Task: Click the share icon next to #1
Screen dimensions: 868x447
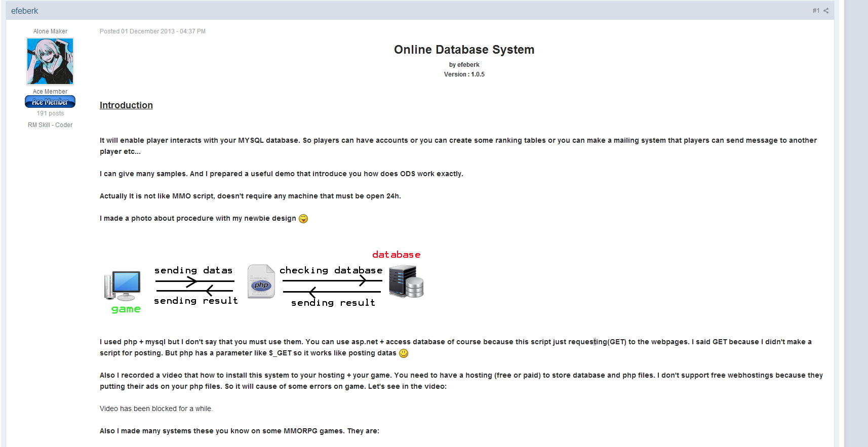Action: click(826, 11)
